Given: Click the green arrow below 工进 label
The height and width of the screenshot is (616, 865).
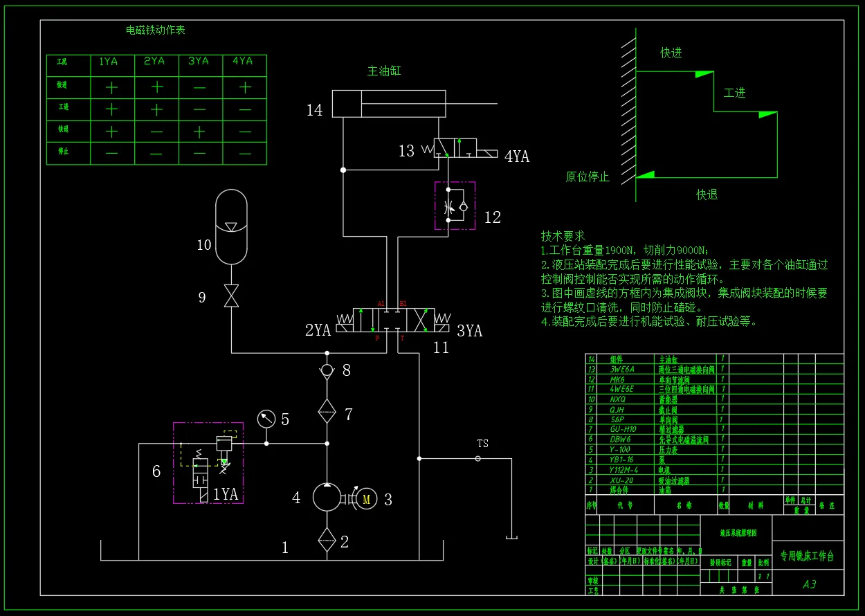Looking at the screenshot, I should [768, 114].
